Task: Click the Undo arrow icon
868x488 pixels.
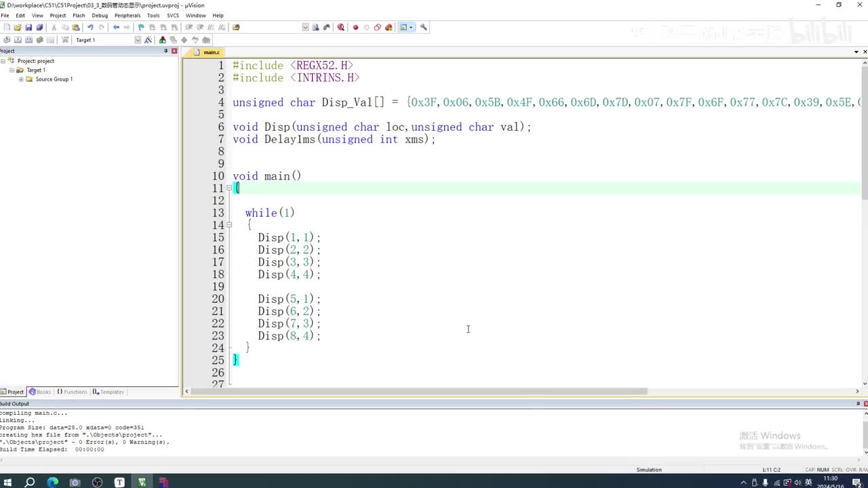Action: [90, 28]
